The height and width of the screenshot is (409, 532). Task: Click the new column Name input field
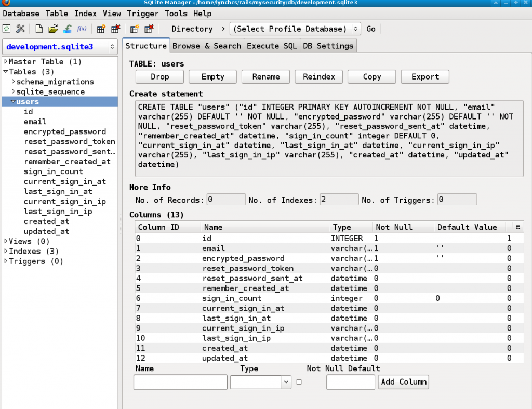pos(180,382)
